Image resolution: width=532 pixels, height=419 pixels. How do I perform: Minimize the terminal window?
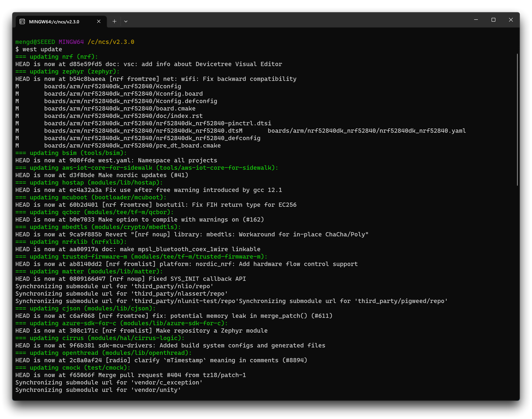476,20
